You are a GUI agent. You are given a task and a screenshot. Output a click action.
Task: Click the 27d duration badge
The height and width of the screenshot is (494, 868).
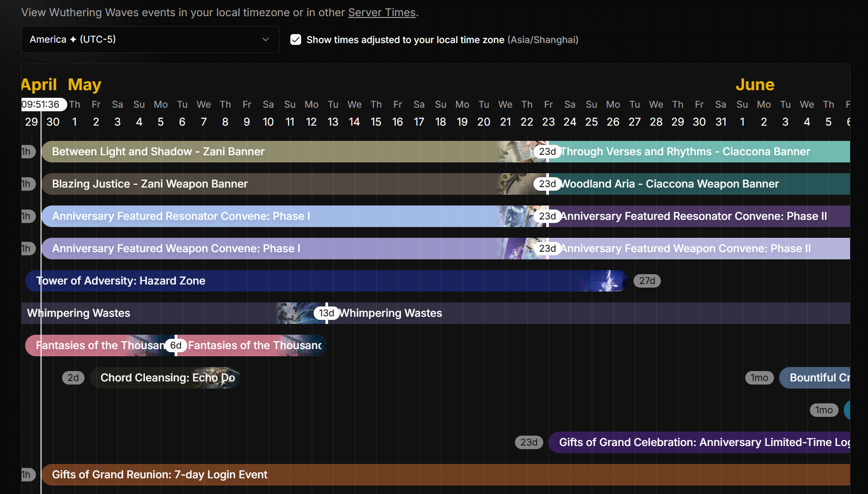click(647, 281)
